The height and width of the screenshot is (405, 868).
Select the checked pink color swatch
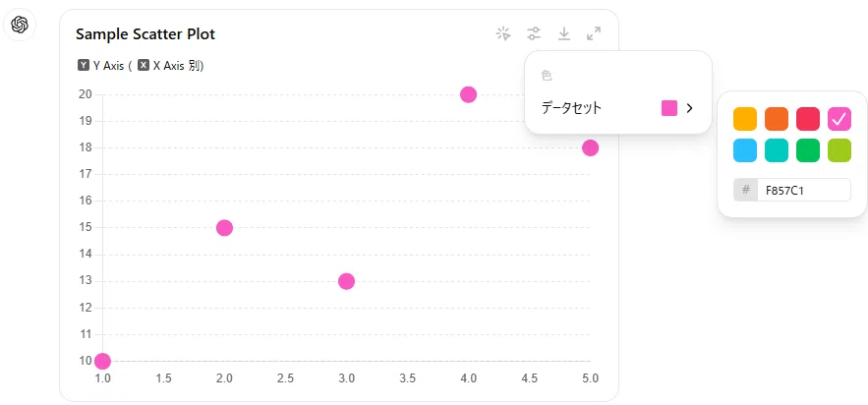tap(839, 119)
